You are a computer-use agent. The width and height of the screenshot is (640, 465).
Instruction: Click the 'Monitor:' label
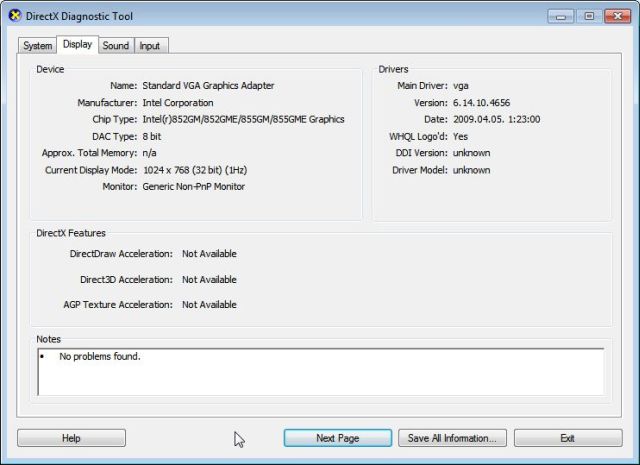tap(120, 187)
